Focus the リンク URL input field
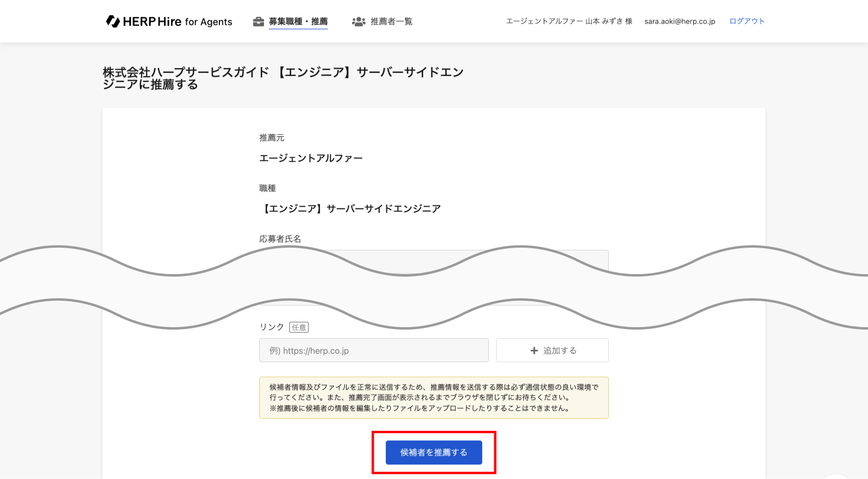 click(374, 350)
